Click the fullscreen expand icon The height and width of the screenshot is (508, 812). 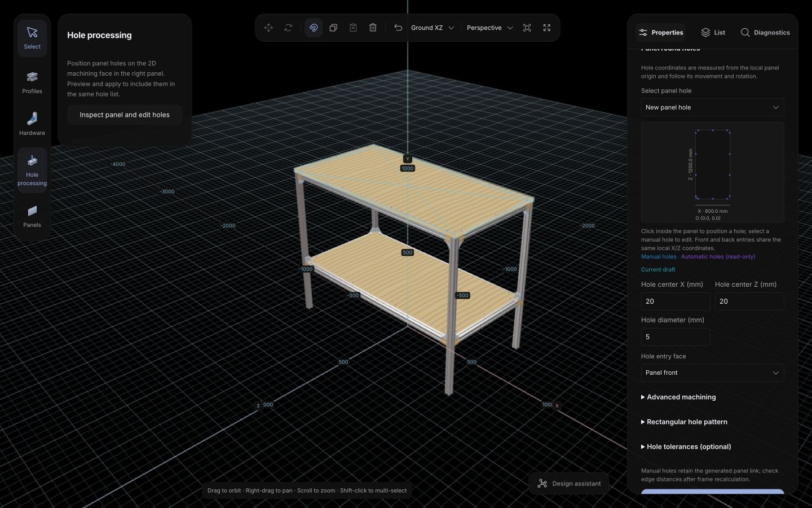point(547,28)
